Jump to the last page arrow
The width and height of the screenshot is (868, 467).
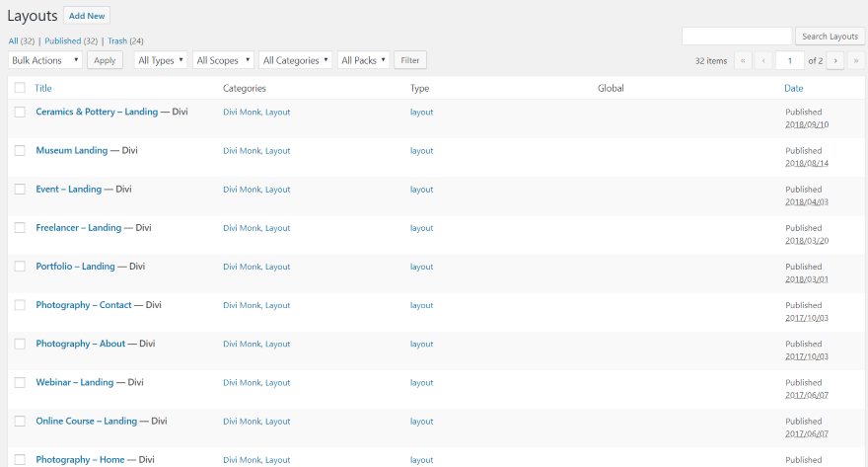tap(855, 61)
